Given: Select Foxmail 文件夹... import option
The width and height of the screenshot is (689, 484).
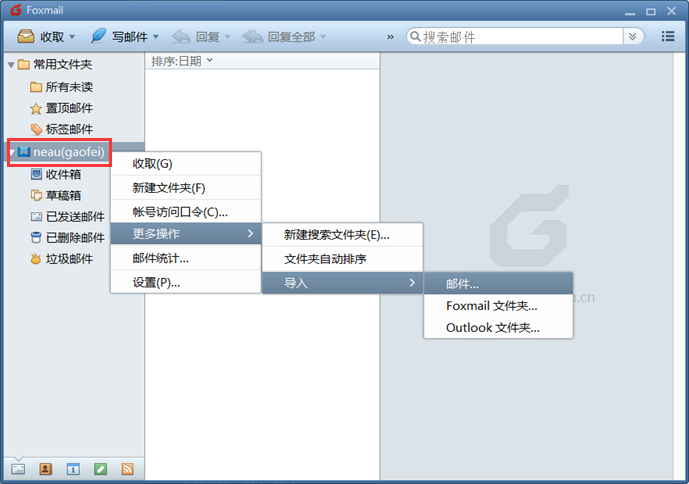Looking at the screenshot, I should [x=498, y=306].
